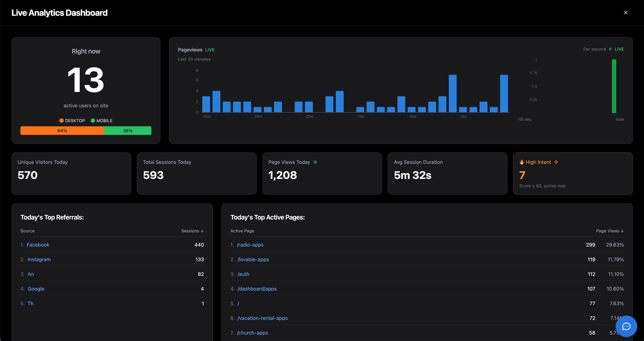644x341 pixels.
Task: Click the /auth active page link
Action: click(x=243, y=274)
